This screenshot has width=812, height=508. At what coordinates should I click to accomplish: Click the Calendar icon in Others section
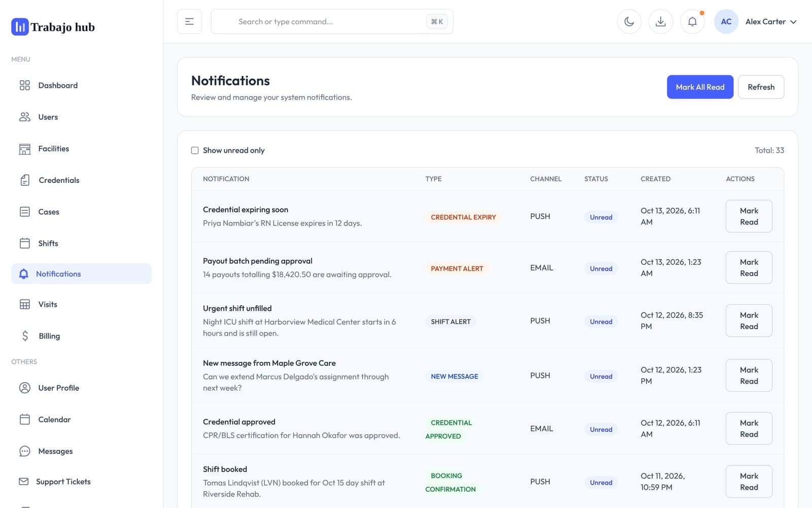click(x=24, y=420)
